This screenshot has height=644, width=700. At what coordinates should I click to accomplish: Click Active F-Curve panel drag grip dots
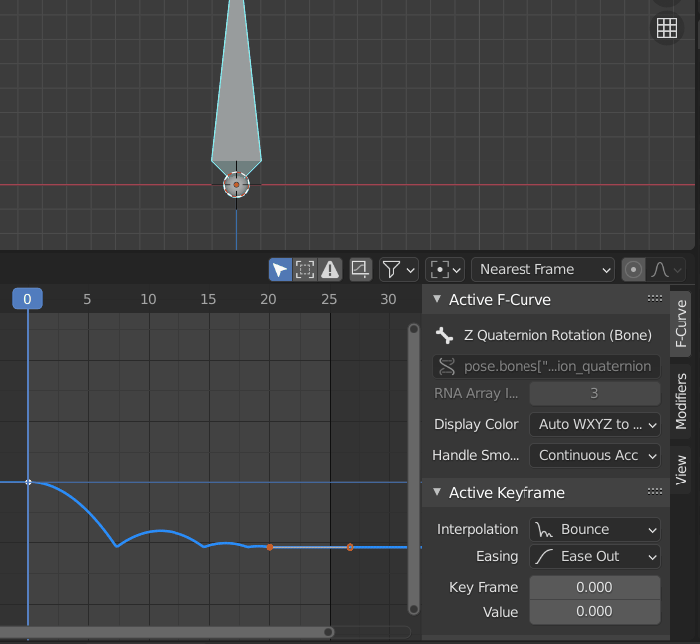[x=655, y=299]
